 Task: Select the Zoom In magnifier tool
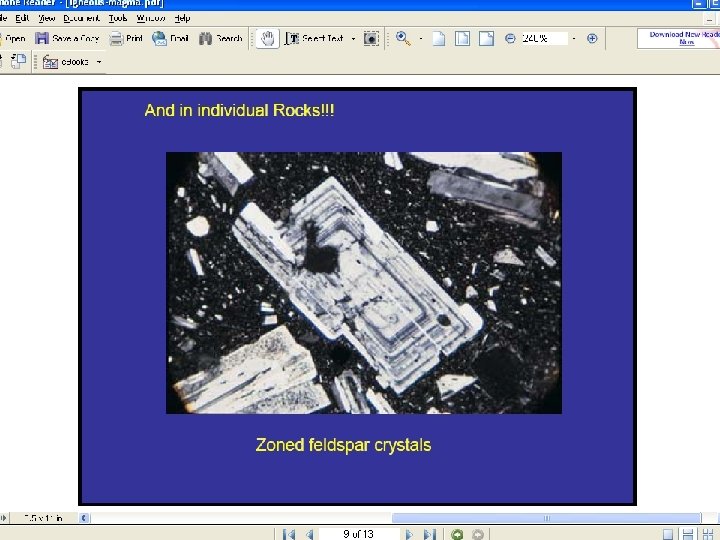click(x=403, y=39)
